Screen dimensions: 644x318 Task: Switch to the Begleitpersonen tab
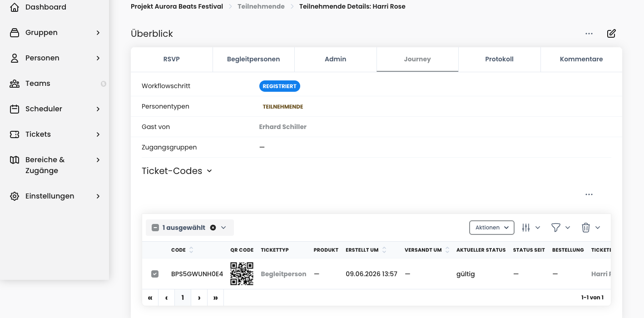click(x=253, y=60)
